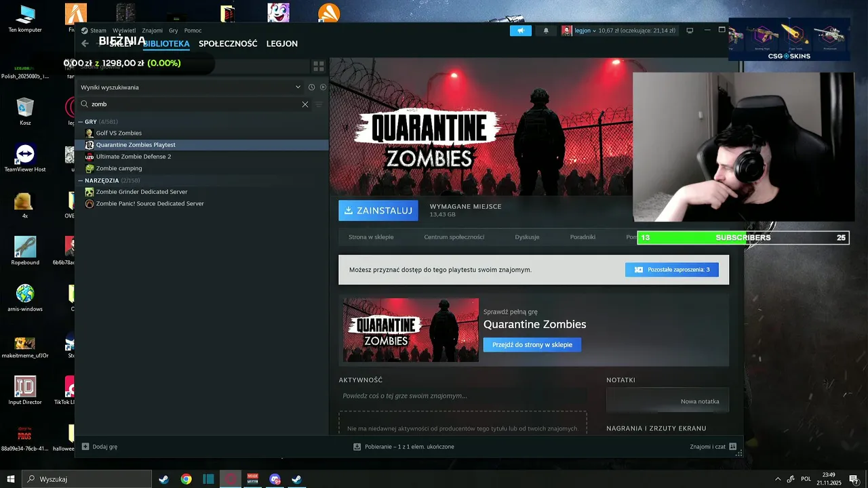Click the Wyszukaj taskbar search box
Image resolution: width=868 pixels, height=488 pixels.
87,479
